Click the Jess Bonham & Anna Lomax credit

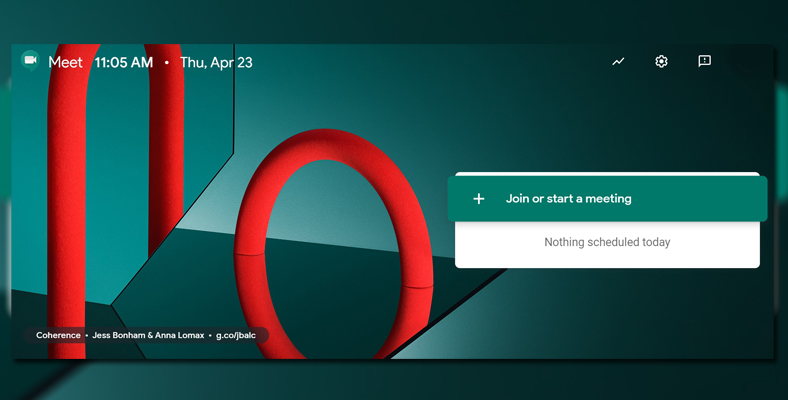[x=148, y=335]
